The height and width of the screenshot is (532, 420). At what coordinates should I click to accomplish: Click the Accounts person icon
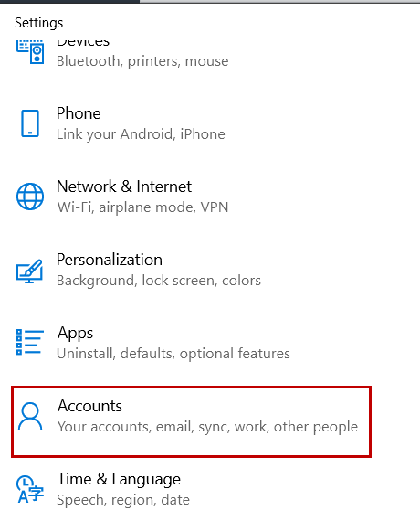[30, 416]
